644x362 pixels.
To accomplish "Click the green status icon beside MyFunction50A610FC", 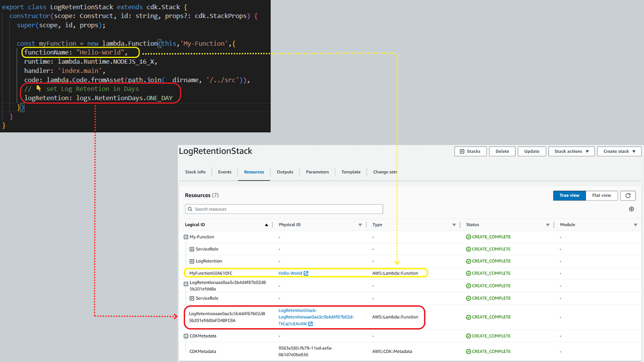I will click(468, 274).
